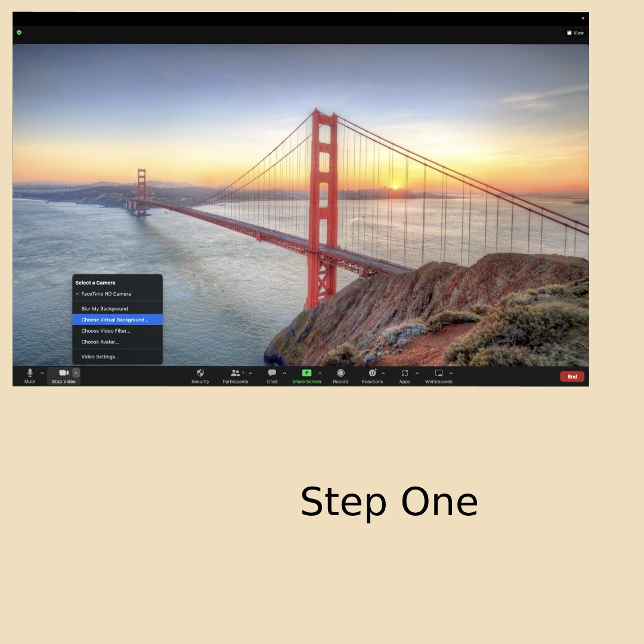
Task: Open the meeting Chat
Action: 271,376
